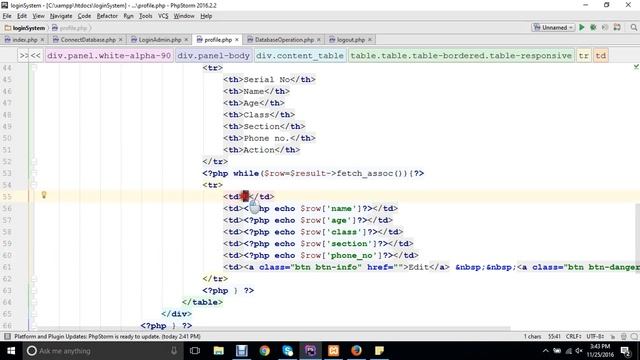Select div.panel-body breadcrumb
The image size is (640, 360).
point(214,56)
